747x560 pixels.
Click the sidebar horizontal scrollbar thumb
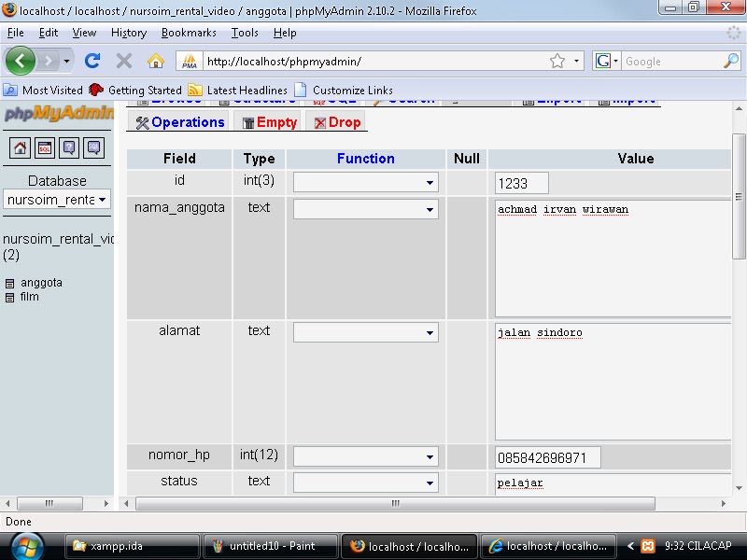(x=49, y=503)
